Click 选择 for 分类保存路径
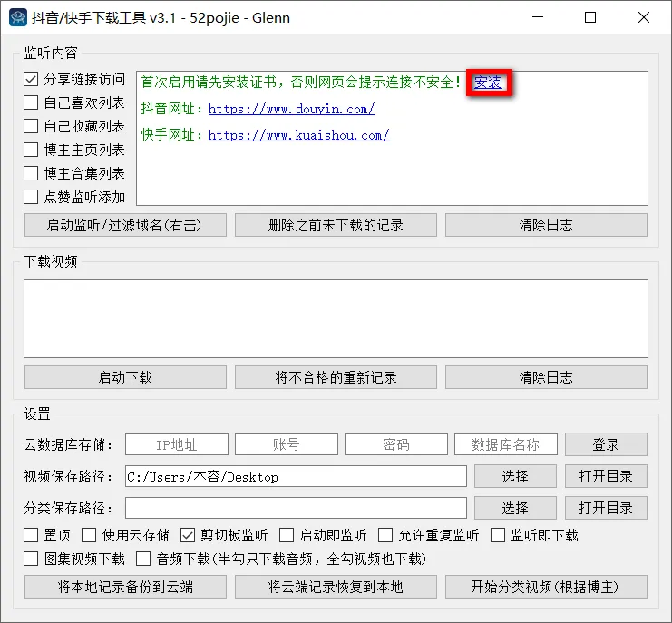This screenshot has width=672, height=623. pos(515,508)
